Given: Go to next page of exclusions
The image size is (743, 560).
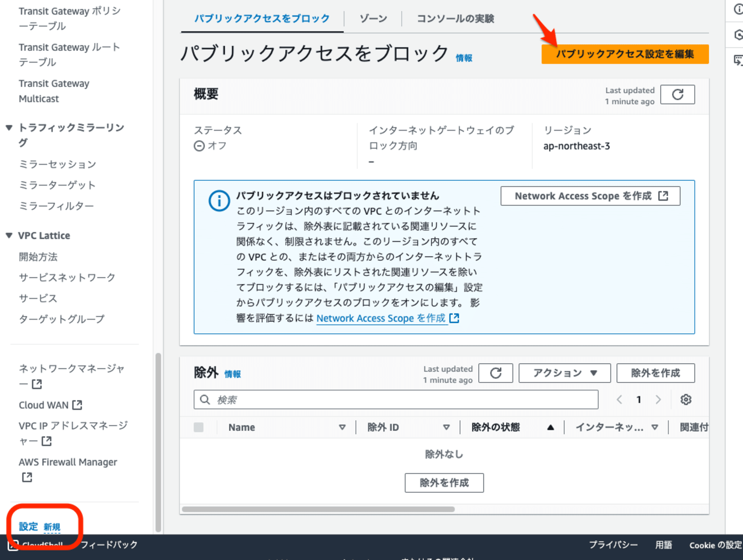Looking at the screenshot, I should pos(658,399).
